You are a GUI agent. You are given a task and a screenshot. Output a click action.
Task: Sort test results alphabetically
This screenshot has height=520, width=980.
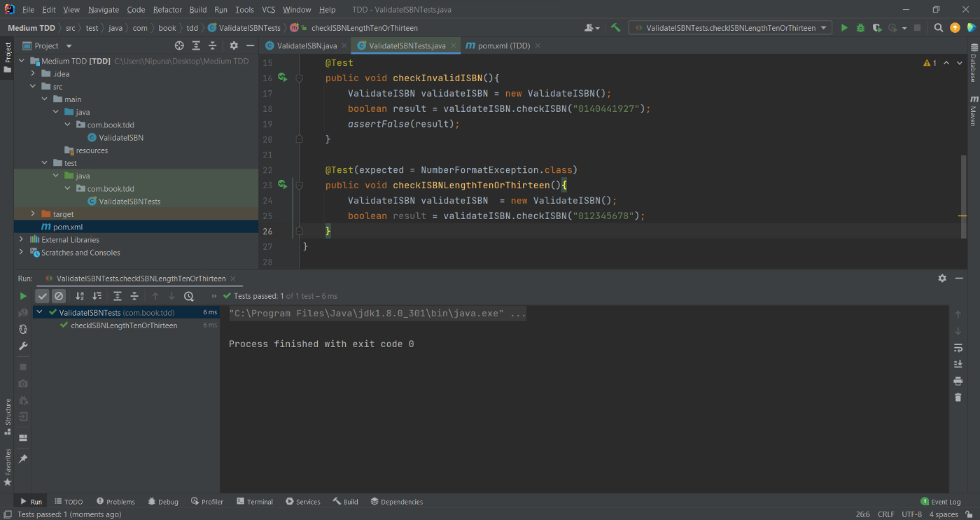click(80, 296)
